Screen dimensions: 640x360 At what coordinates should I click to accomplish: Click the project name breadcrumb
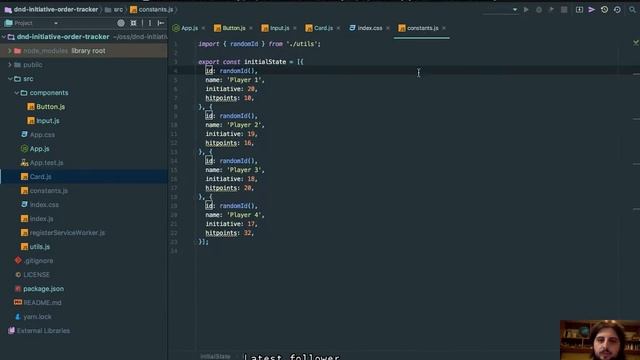[51, 9]
